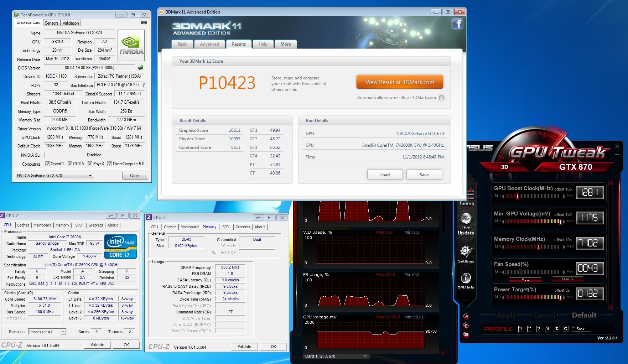The image size is (628, 364).
Task: Open the Advanced tab in 3DMark 11
Action: point(209,44)
